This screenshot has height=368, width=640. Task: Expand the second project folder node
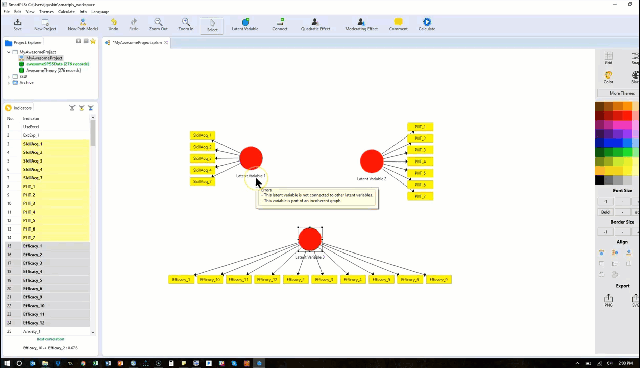point(9,76)
